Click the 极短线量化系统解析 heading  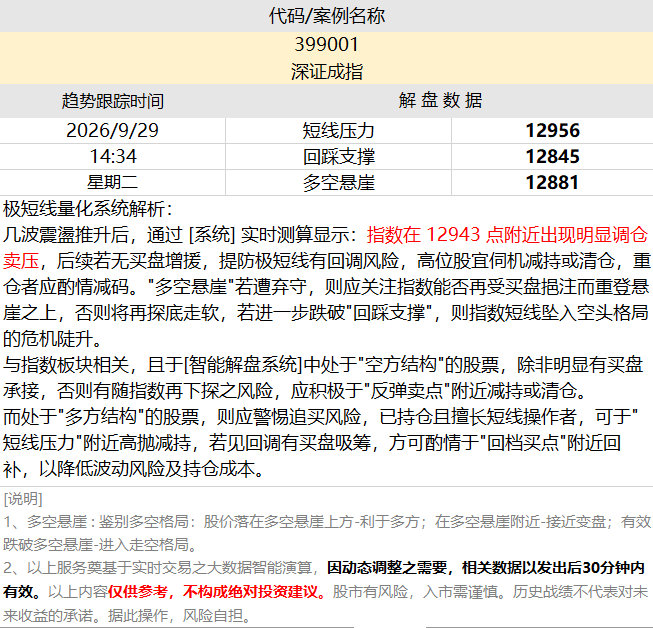pyautogui.click(x=87, y=209)
